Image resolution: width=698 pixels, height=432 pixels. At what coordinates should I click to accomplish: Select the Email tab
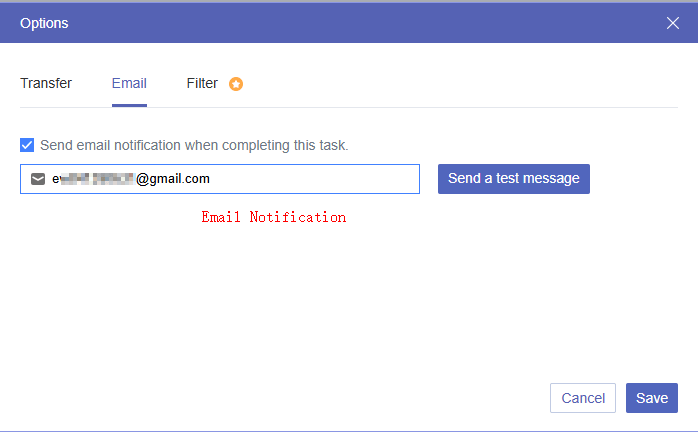click(x=129, y=83)
